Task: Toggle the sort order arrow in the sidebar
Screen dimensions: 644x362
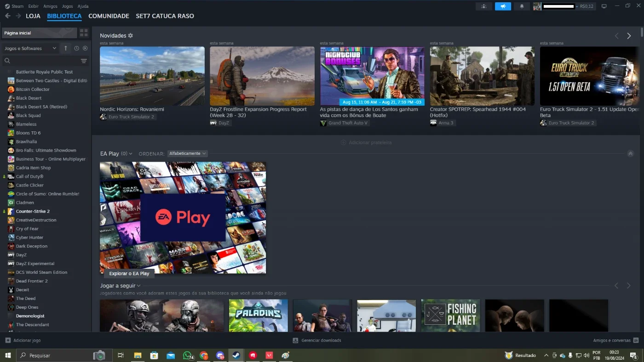Action: tap(66, 48)
